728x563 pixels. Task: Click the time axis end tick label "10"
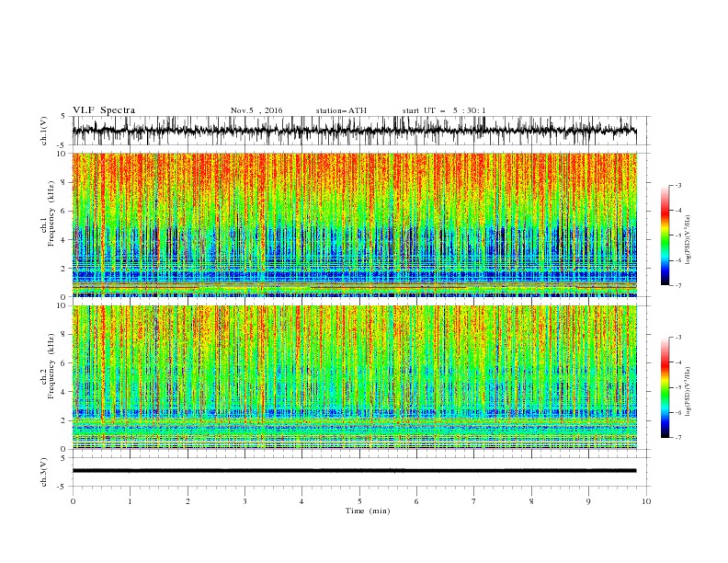[x=646, y=501]
